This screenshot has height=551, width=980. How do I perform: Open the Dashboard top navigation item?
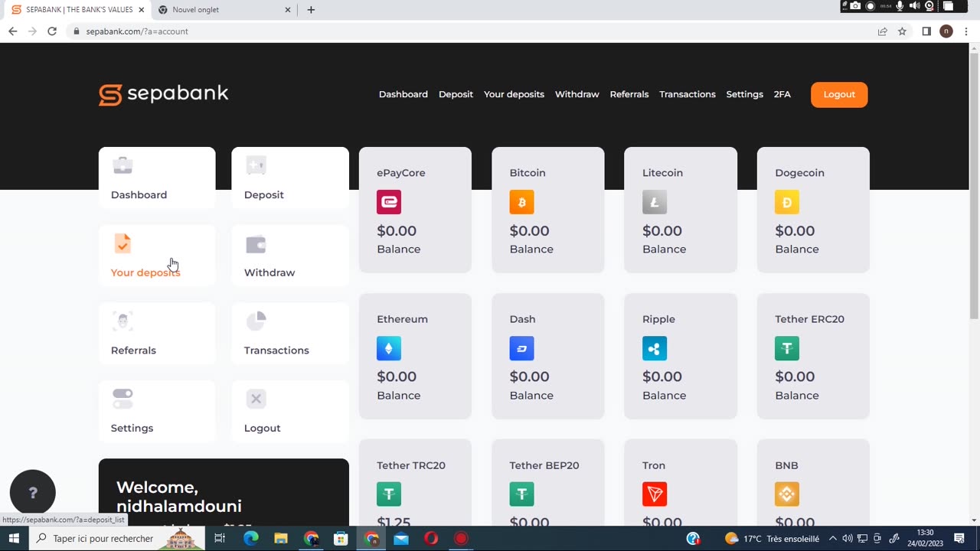[x=403, y=94]
